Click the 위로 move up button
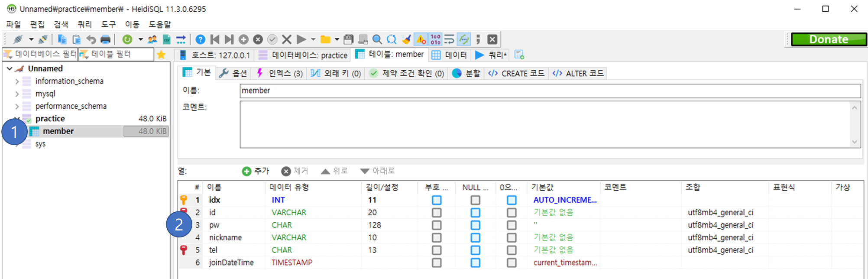Image resolution: width=868 pixels, height=279 pixels. tap(334, 171)
